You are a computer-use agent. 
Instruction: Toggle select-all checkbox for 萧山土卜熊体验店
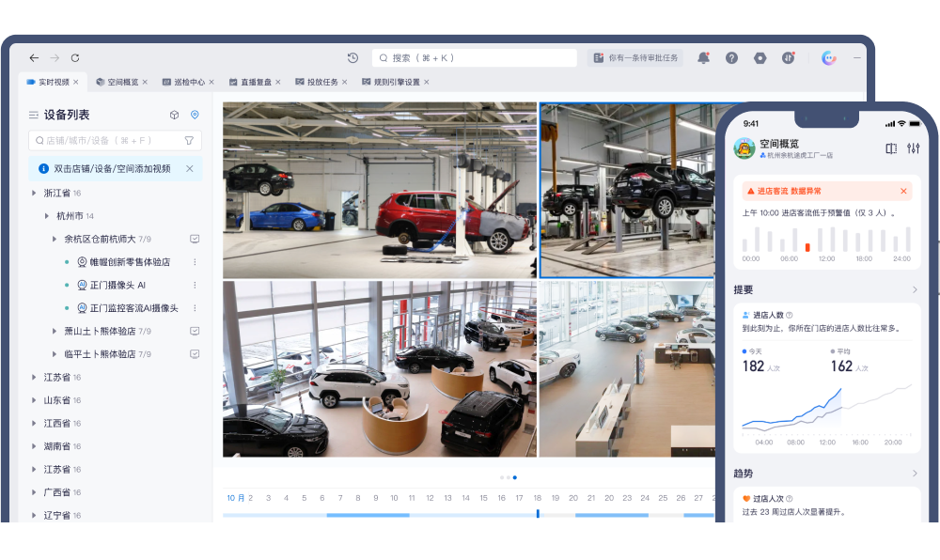[x=195, y=332]
